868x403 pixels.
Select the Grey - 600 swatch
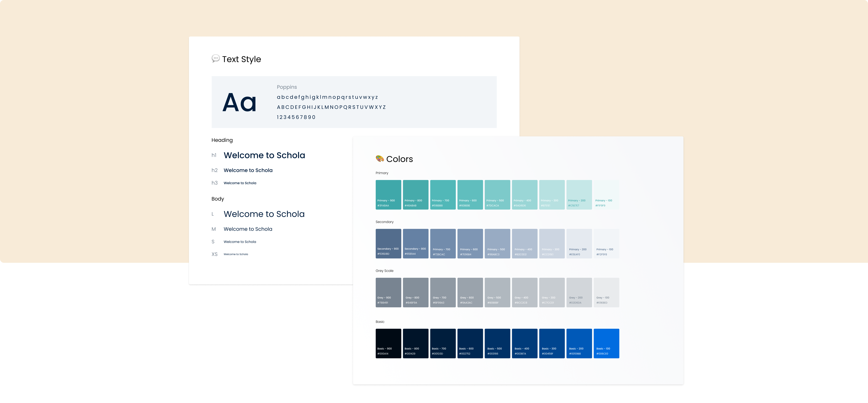tap(470, 292)
